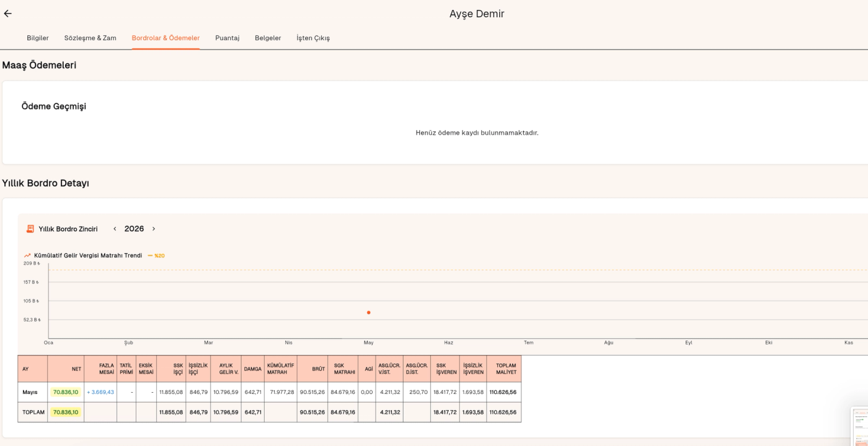868x446 pixels.
Task: Click the Mayıs row label
Action: coord(30,392)
